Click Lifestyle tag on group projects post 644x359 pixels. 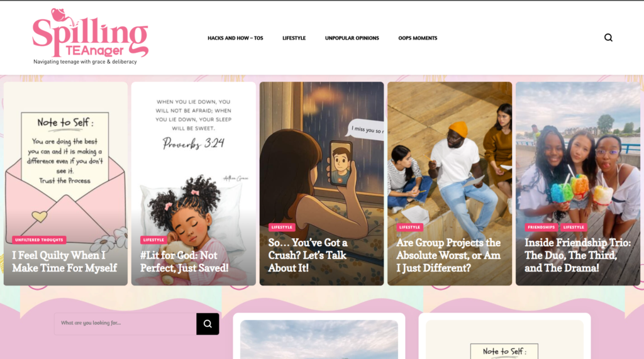click(409, 227)
